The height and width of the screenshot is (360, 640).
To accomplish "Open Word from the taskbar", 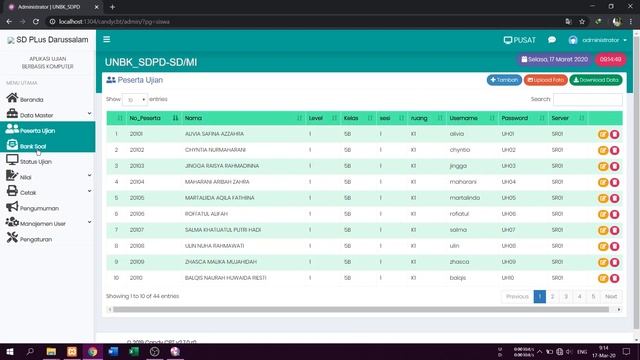I will click(113, 351).
